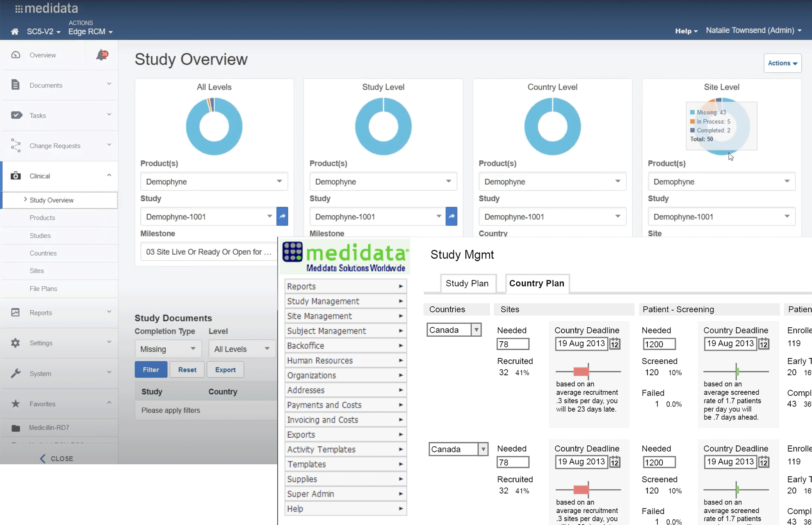Click the medidata grid logo in header
This screenshot has width=812, height=525.
[x=46, y=8]
